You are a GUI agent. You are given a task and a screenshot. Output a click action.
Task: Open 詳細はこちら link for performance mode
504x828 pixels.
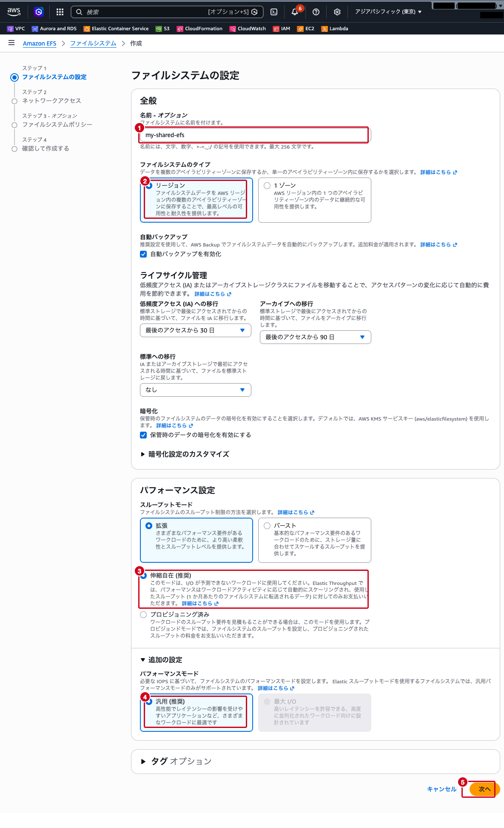point(276,688)
